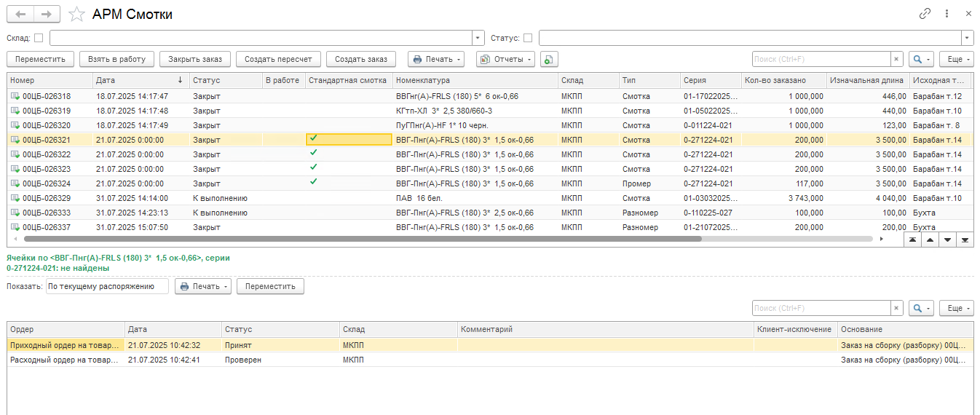Click the Создать пересчет button
Viewport: 980px width, 415px height.
click(278, 59)
